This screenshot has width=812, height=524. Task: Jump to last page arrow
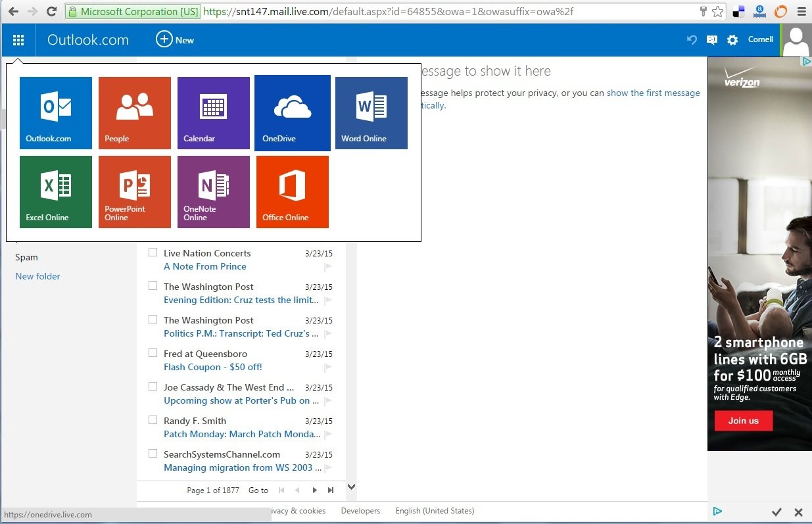(331, 490)
